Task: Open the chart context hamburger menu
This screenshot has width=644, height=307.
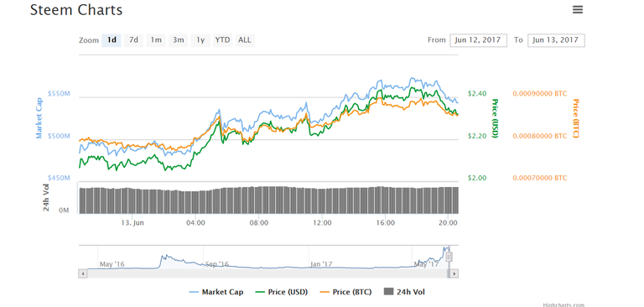Action: click(578, 10)
